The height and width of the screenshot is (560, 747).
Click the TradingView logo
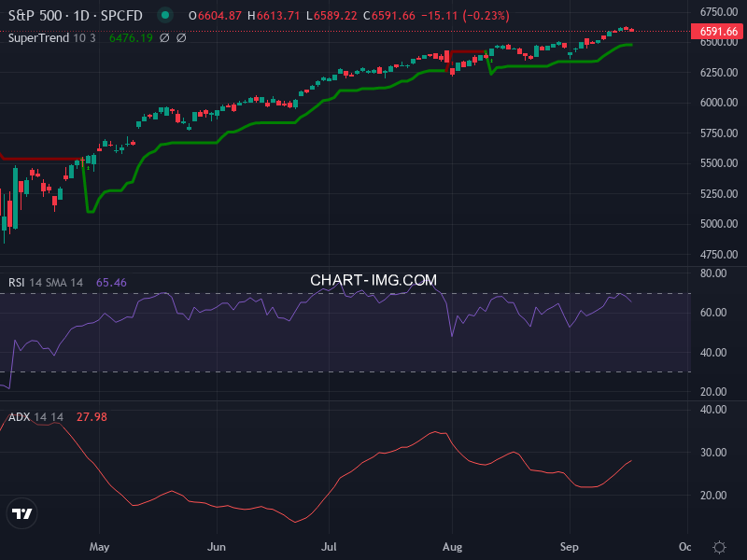[22, 513]
